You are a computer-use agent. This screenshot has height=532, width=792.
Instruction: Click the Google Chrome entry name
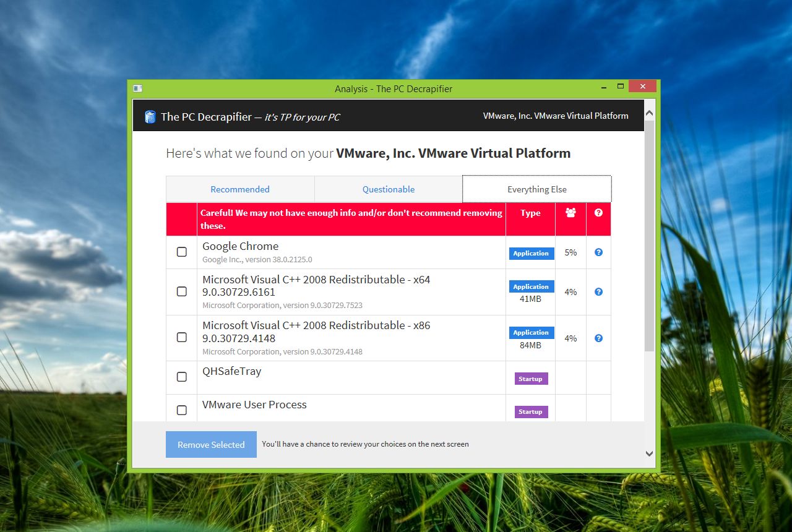(241, 246)
